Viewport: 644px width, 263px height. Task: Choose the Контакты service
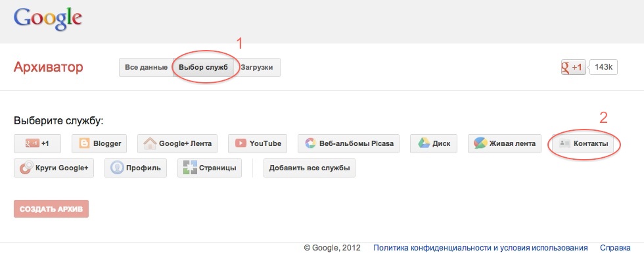click(x=584, y=143)
